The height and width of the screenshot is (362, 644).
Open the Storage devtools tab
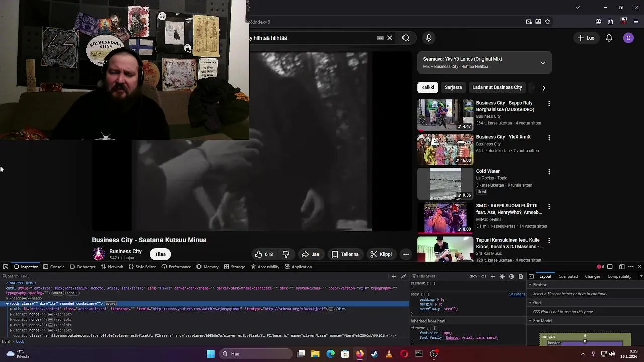tap(234, 267)
